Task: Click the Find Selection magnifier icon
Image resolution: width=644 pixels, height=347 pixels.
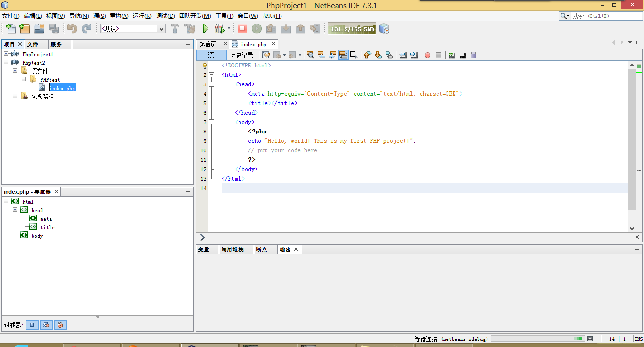Action: pos(310,55)
